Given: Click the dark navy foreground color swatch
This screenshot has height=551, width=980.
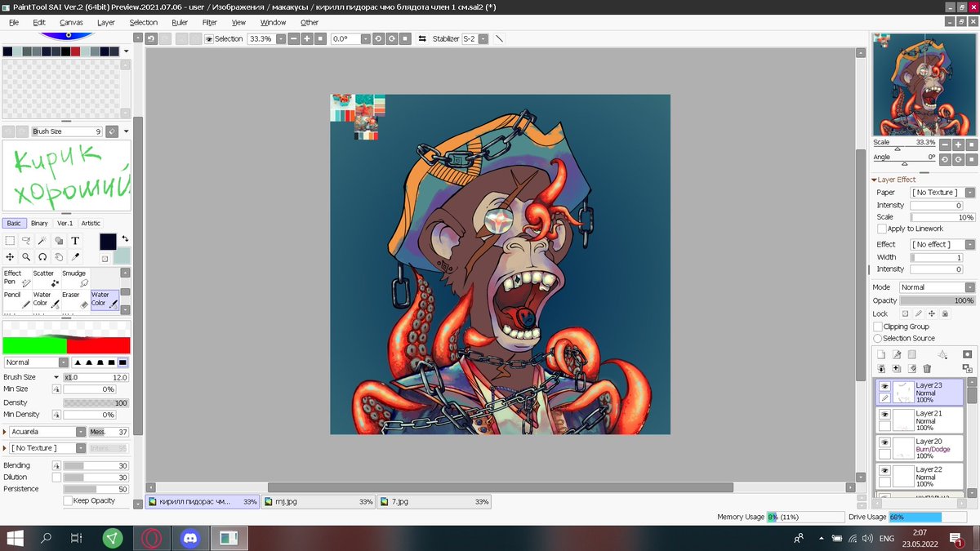Looking at the screenshot, I should (108, 242).
